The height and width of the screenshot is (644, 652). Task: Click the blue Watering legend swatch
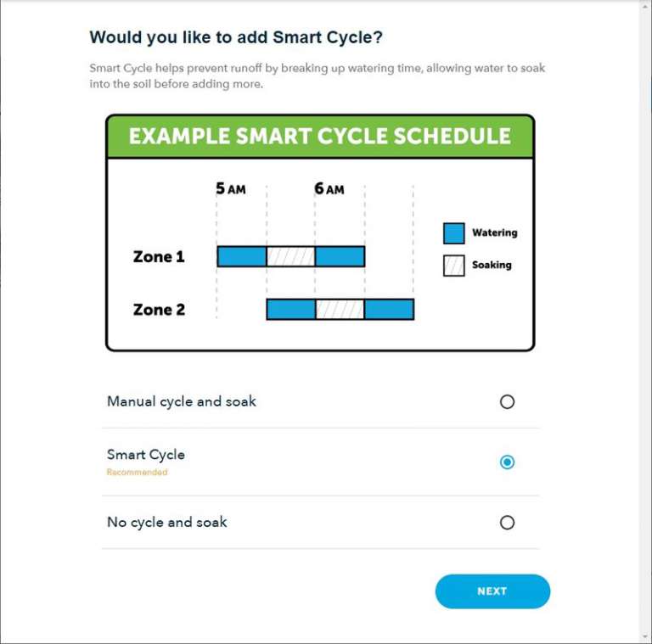pos(454,233)
